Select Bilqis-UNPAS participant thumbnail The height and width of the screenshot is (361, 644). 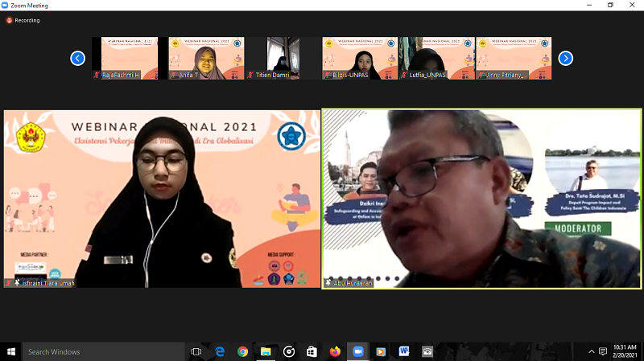click(x=360, y=58)
